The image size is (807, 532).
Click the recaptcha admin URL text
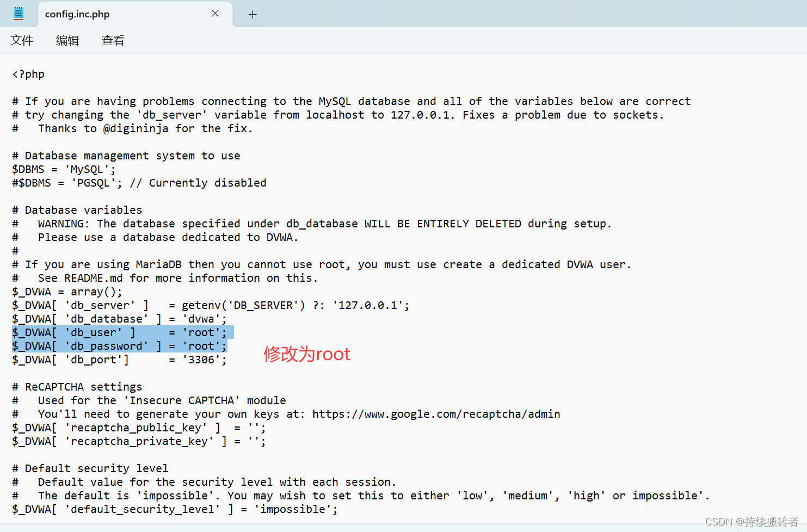(436, 414)
